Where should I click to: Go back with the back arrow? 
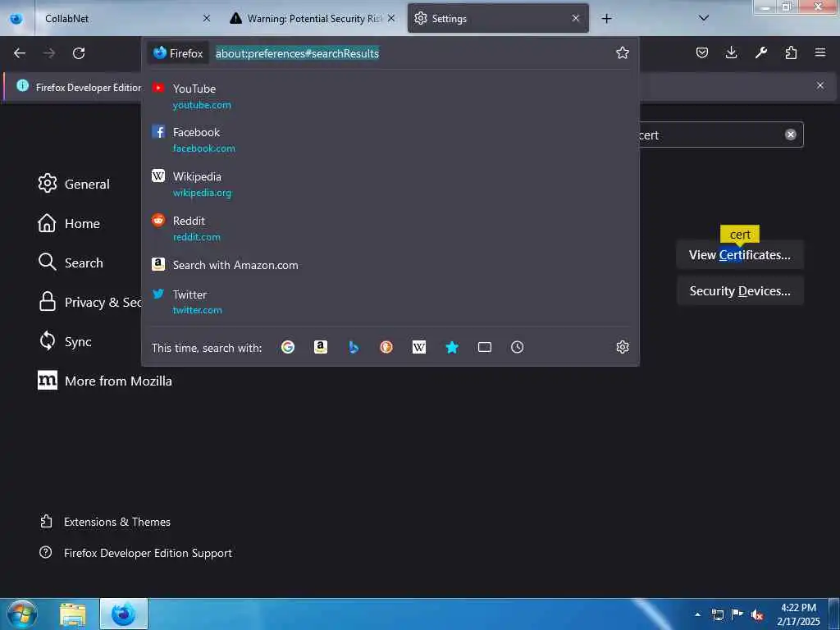(20, 53)
